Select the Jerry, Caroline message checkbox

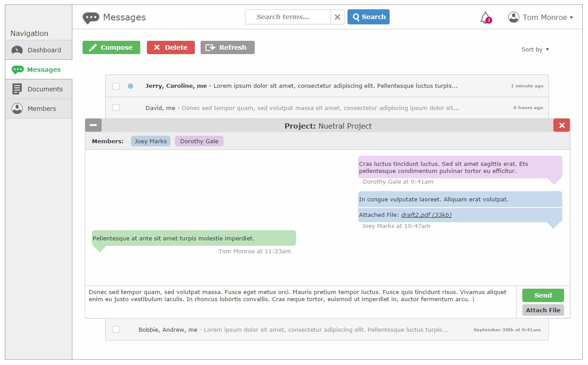116,86
